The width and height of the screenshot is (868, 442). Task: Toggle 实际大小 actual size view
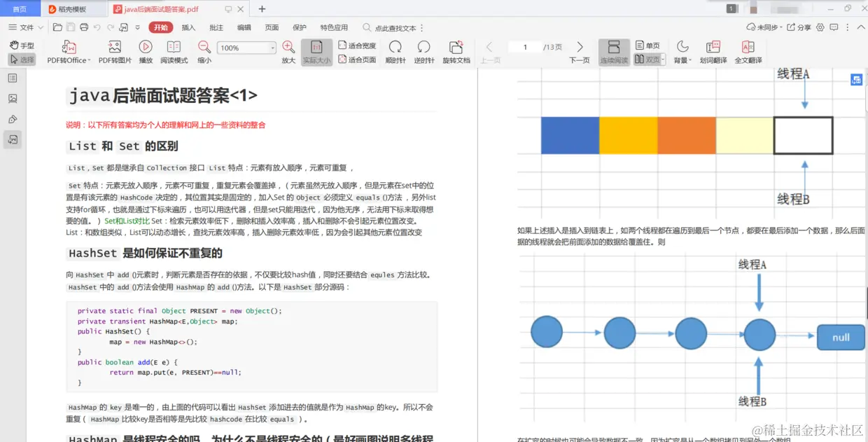point(316,53)
